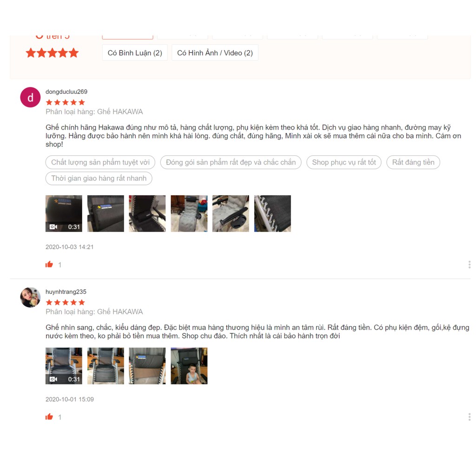Play the 0:31 video in huynhtrang235's review
Image resolution: width=476 pixels, height=476 pixels.
coord(64,366)
